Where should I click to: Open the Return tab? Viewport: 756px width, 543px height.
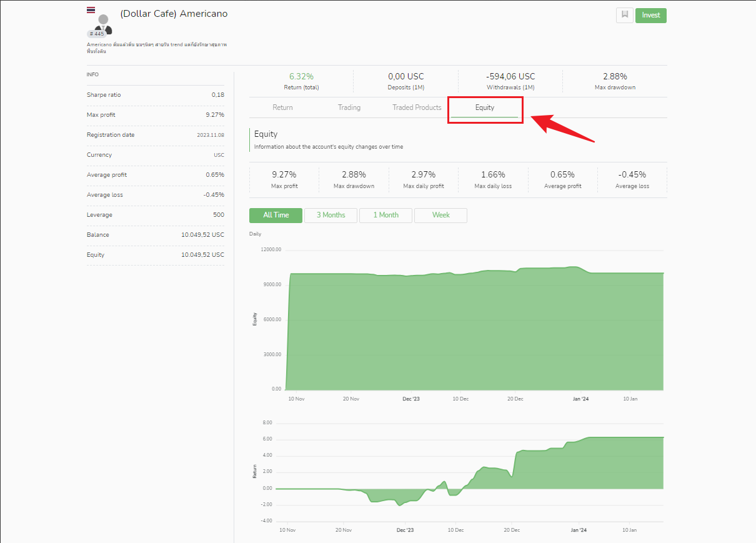coord(282,107)
